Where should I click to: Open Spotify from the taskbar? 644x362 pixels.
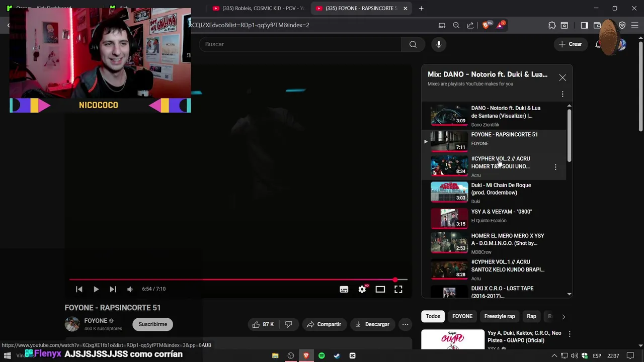[321, 355]
